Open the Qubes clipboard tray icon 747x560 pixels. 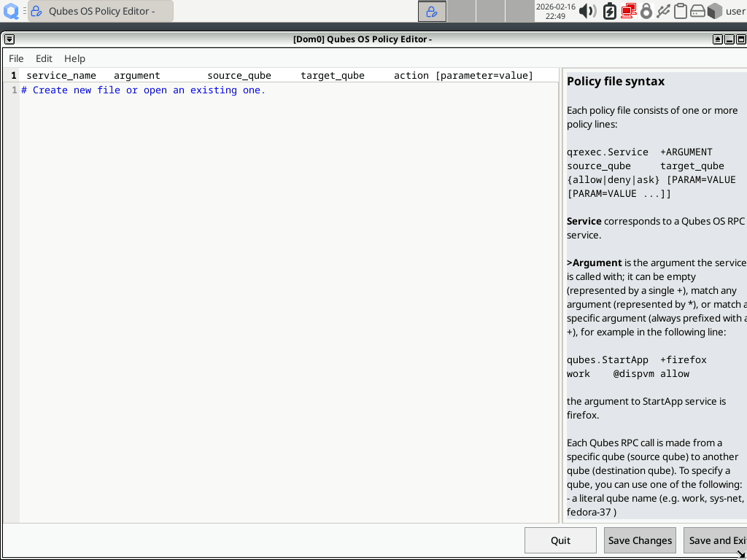tap(681, 11)
